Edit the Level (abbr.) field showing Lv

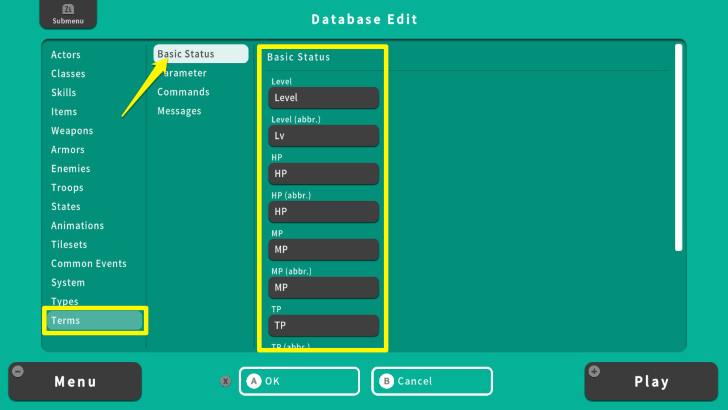pyautogui.click(x=324, y=136)
